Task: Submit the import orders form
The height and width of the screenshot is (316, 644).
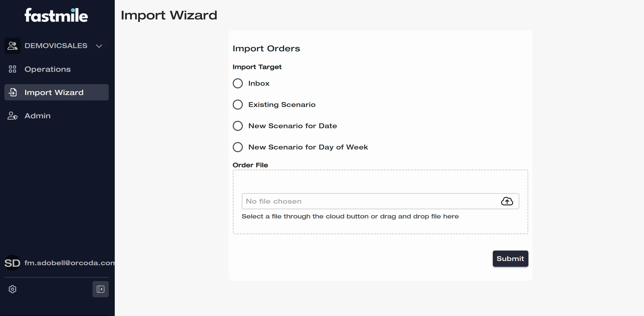Action: [x=510, y=258]
